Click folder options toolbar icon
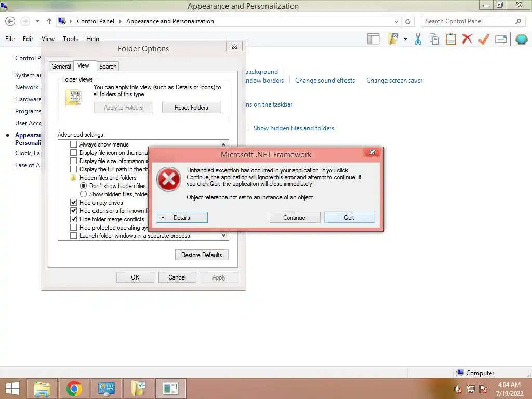This screenshot has width=532, height=399. 393,38
